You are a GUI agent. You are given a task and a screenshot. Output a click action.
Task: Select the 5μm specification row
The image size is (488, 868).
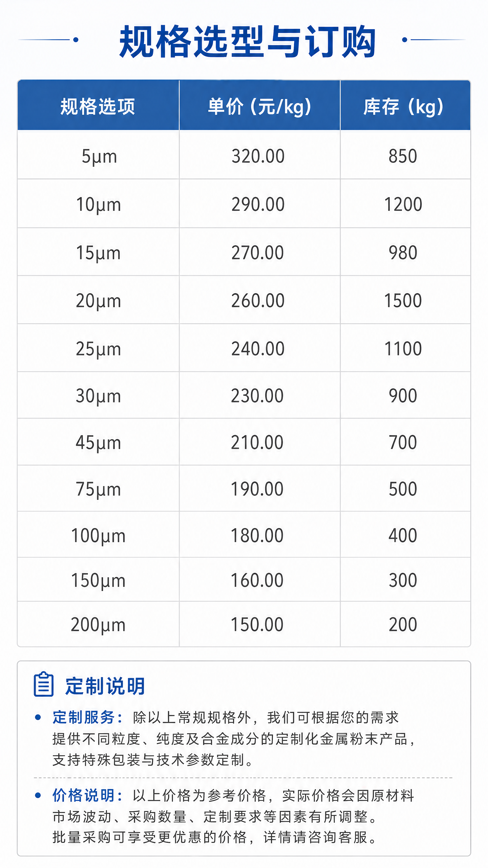(244, 155)
